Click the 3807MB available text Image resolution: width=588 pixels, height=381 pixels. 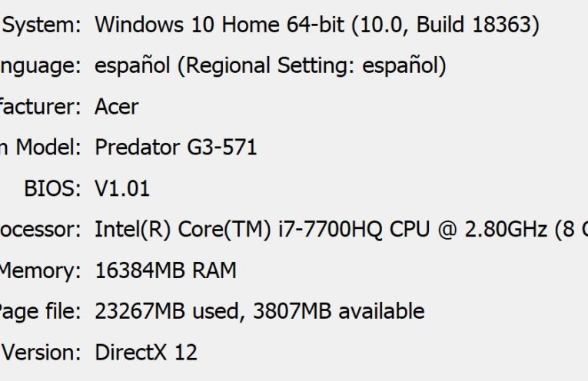(339, 311)
